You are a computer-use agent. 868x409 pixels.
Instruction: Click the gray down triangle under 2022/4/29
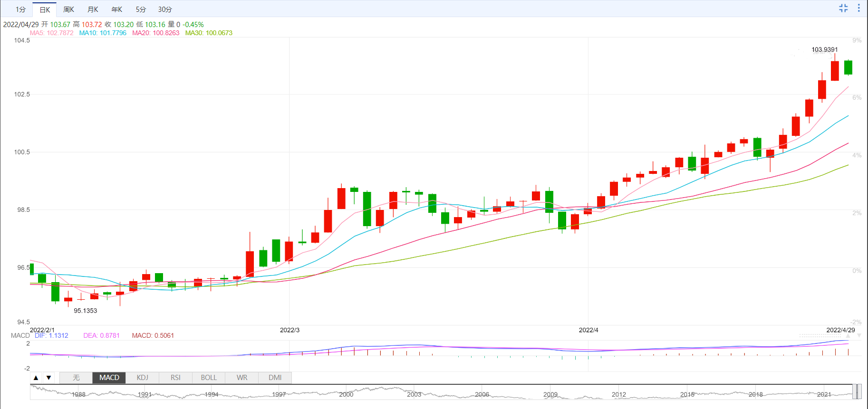[859, 335]
